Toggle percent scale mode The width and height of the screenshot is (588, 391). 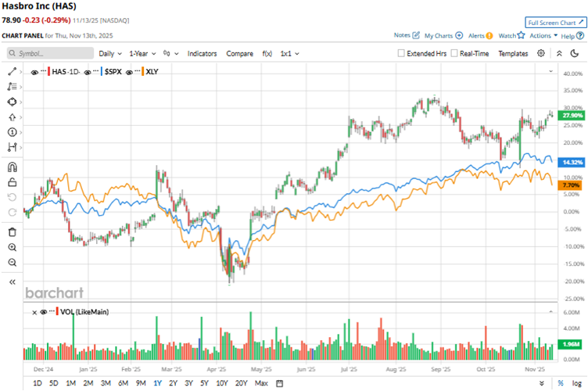coord(561,383)
